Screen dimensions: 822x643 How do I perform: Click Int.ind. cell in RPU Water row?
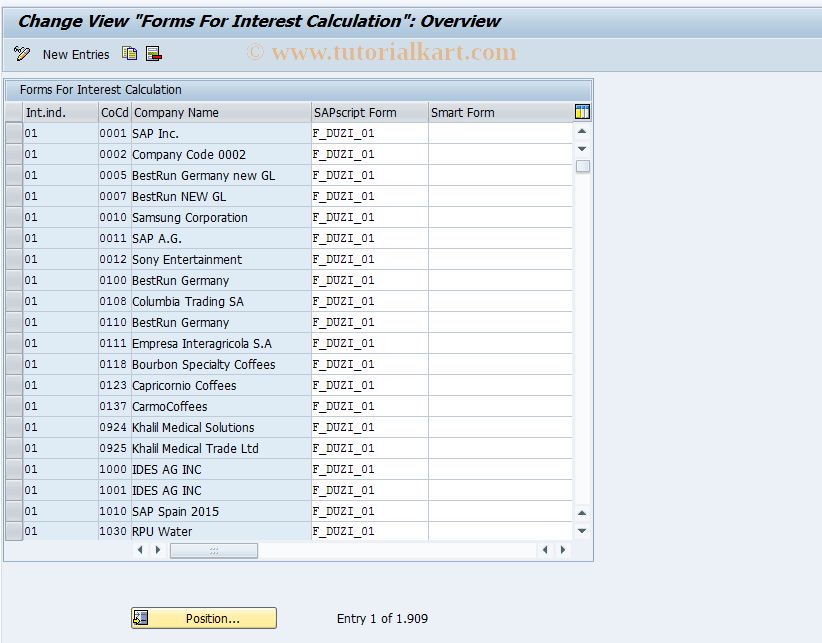[61, 531]
